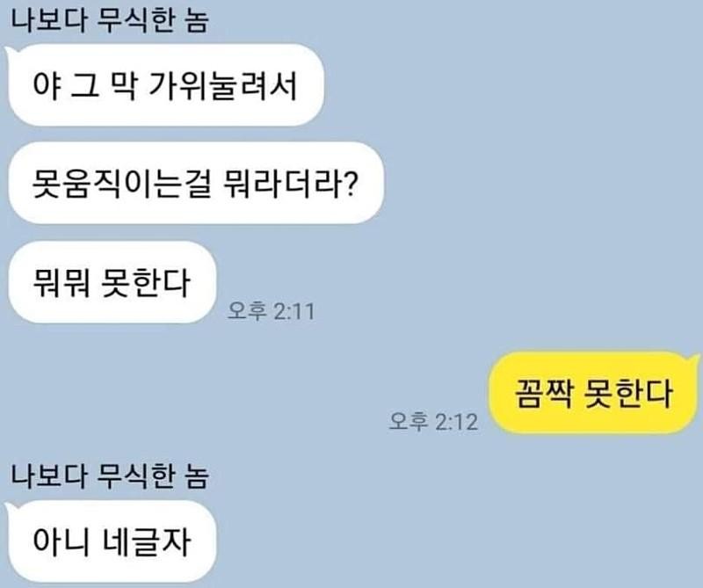This screenshot has width=703, height=588.
Task: Tap the '아니 네글자' message bubble
Action: coord(112,541)
